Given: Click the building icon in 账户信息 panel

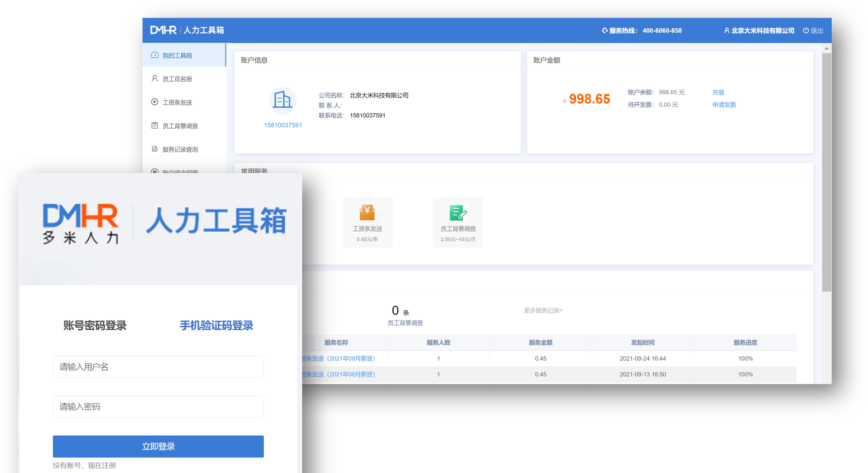Looking at the screenshot, I should 283,100.
